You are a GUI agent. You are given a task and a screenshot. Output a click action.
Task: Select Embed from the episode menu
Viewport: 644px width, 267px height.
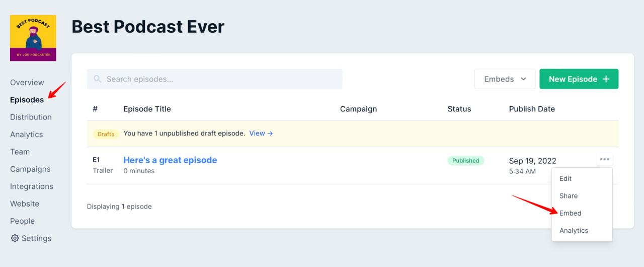[570, 213]
